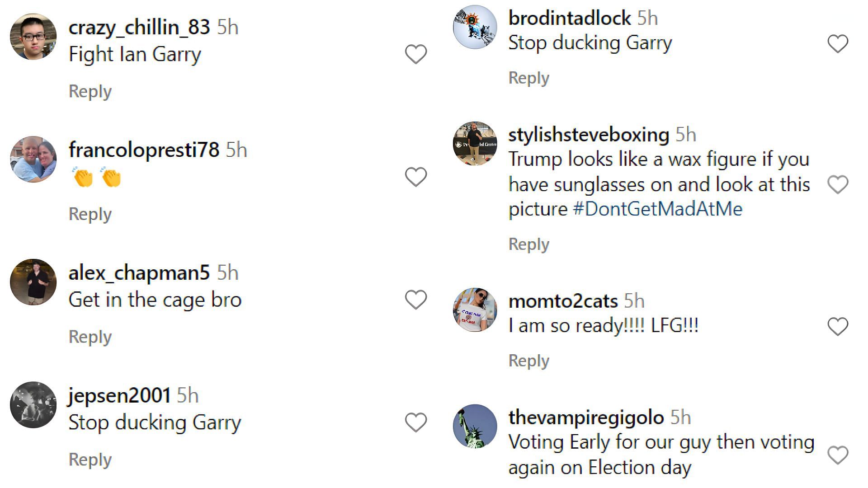Like the crazy_chillin_83 comment
Screen dimensions: 868x488
[x=415, y=54]
